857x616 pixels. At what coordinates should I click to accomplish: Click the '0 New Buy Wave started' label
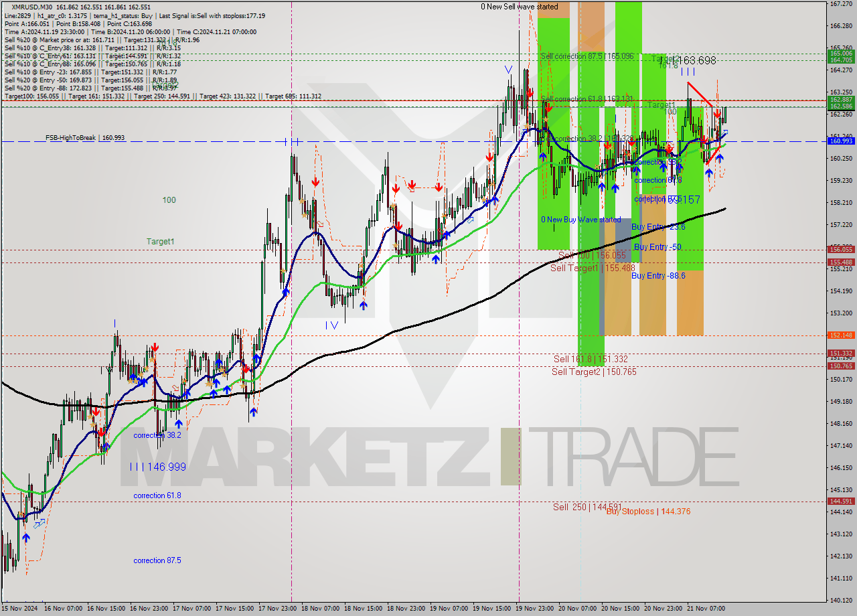click(580, 220)
